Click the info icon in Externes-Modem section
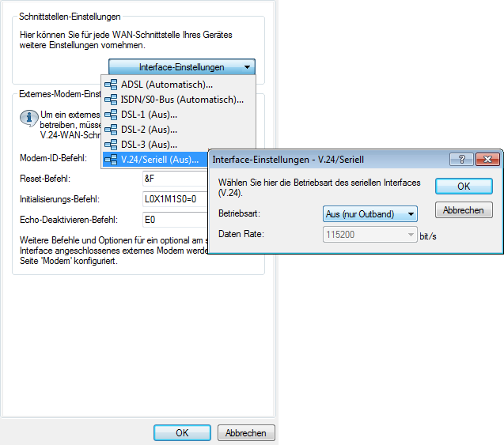Screen dimensions: 504x445 [x=28, y=119]
